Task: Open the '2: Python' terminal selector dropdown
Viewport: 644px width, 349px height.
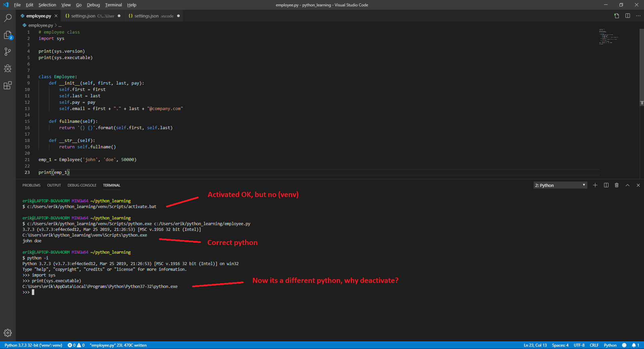Action: pyautogui.click(x=559, y=185)
